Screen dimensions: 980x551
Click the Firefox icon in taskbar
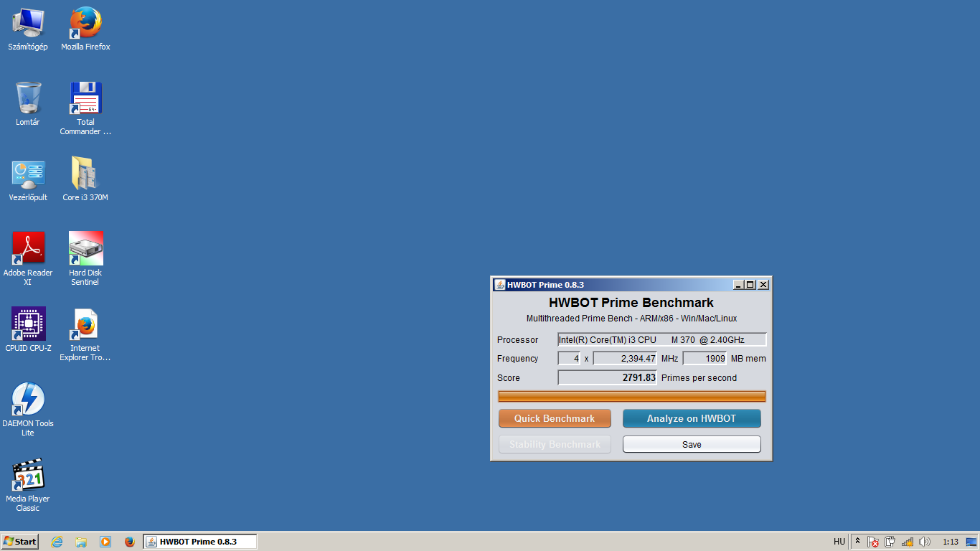129,542
